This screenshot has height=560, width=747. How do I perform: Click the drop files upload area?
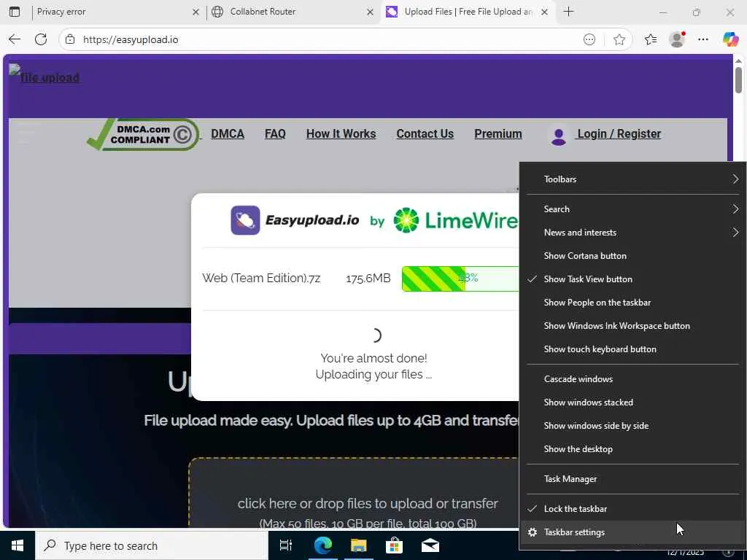[354, 494]
